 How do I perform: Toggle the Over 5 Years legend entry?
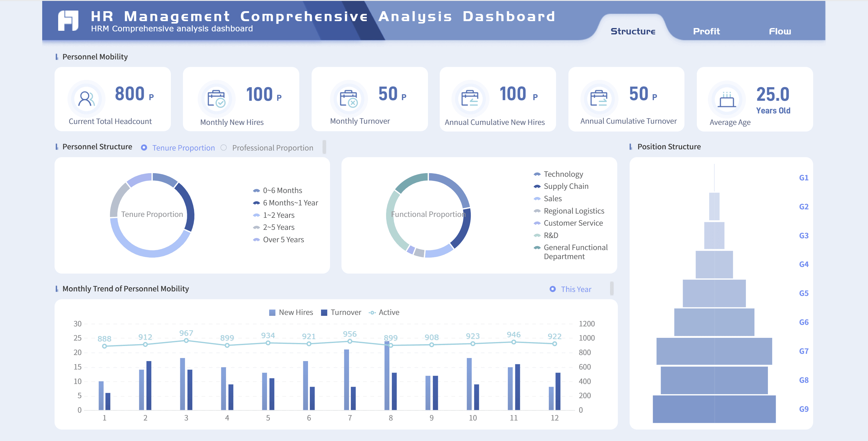tap(278, 240)
